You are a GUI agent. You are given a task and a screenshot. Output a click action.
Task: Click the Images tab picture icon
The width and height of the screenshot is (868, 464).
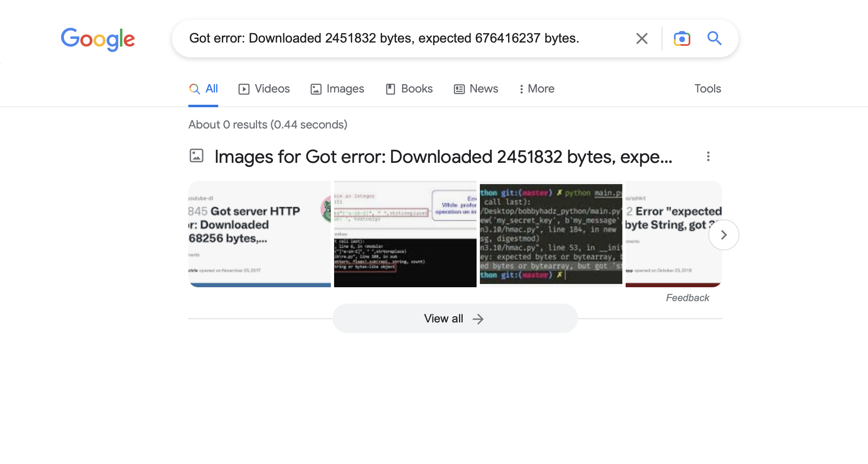316,88
